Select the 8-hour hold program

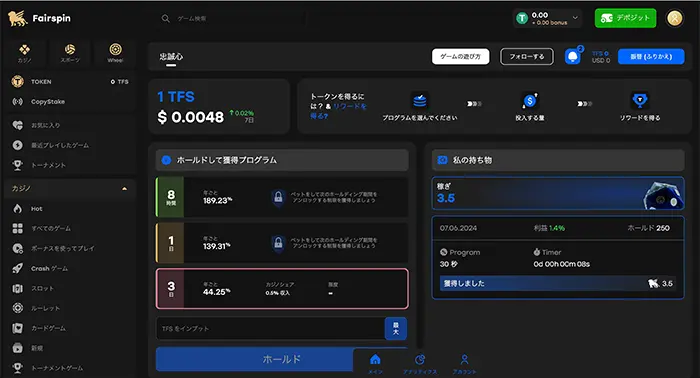pyautogui.click(x=282, y=197)
